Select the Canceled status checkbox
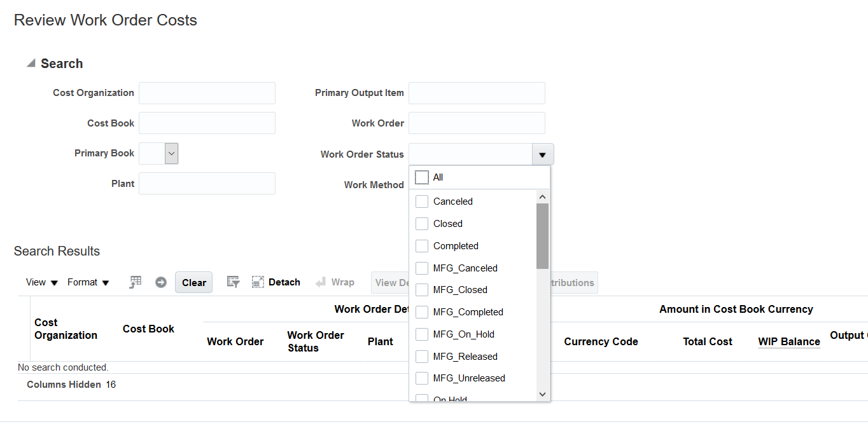Image resolution: width=868 pixels, height=431 pixels. pos(421,201)
